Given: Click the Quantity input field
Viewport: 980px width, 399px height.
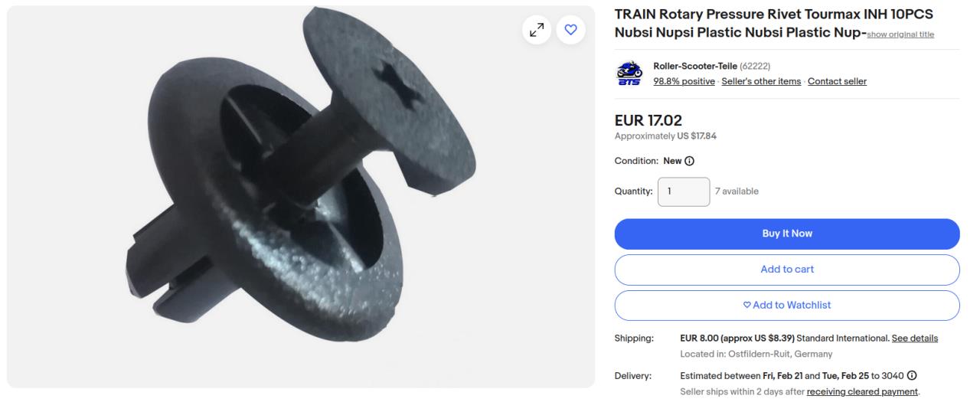Looking at the screenshot, I should tap(683, 191).
